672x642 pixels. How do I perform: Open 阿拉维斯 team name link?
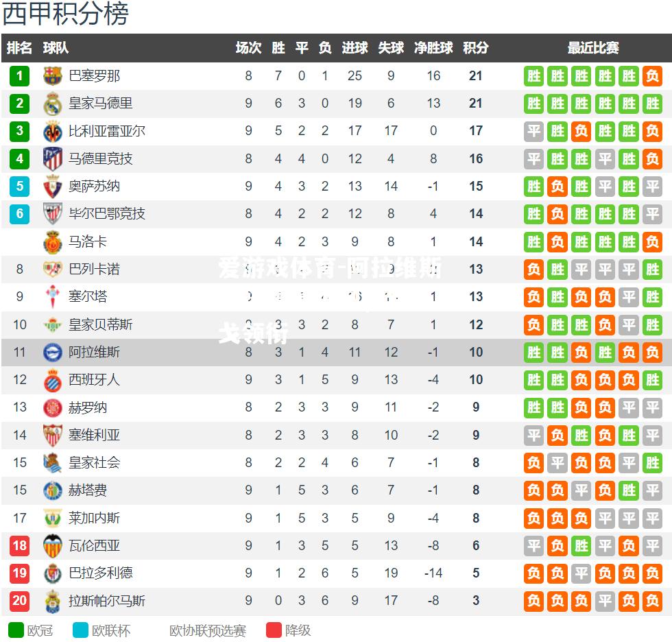[x=94, y=353]
